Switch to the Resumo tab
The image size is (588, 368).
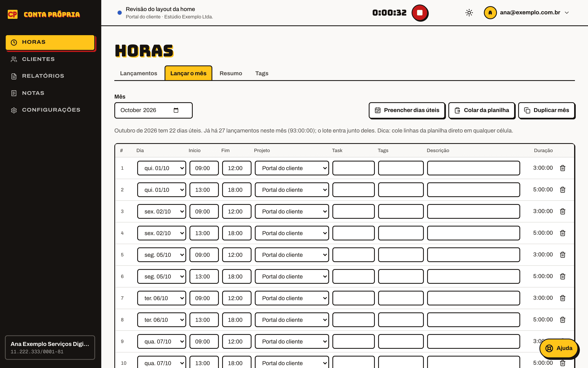[231, 73]
